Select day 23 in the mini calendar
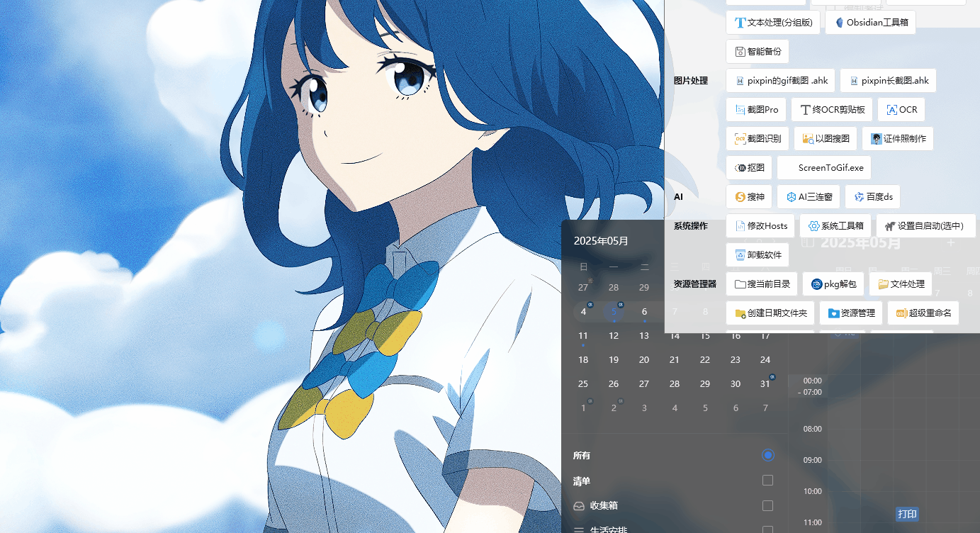The width and height of the screenshot is (980, 533). coord(736,360)
